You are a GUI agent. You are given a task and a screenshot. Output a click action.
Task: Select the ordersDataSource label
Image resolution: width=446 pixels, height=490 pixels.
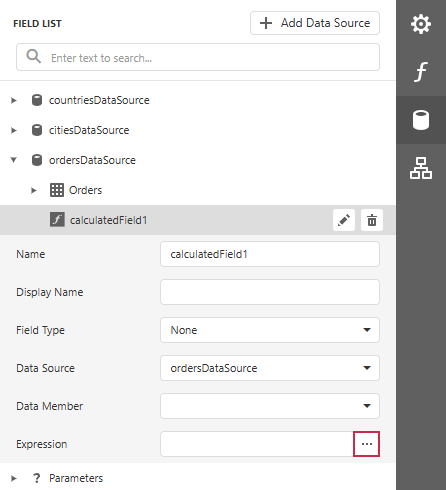(x=92, y=160)
